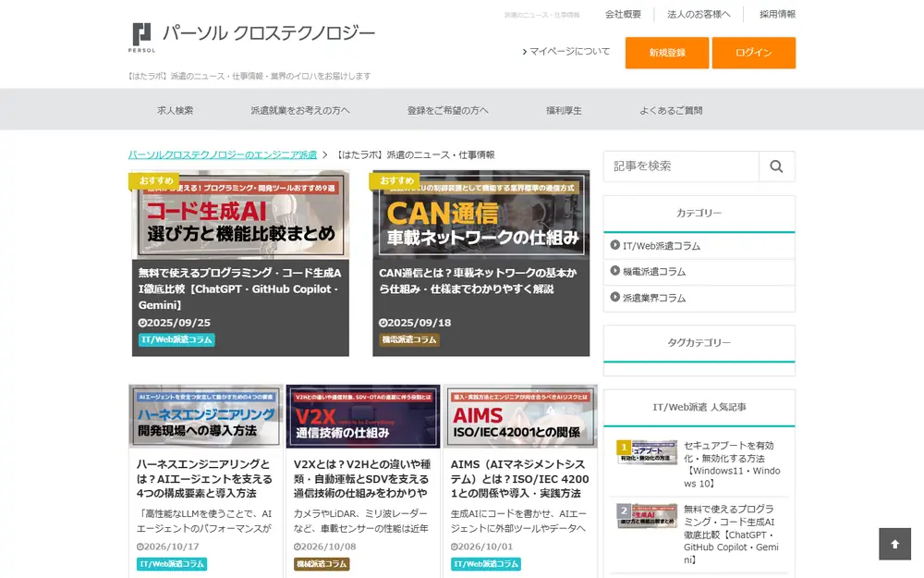Open 会社概要 in top header
This screenshot has width=924, height=578.
point(623,14)
